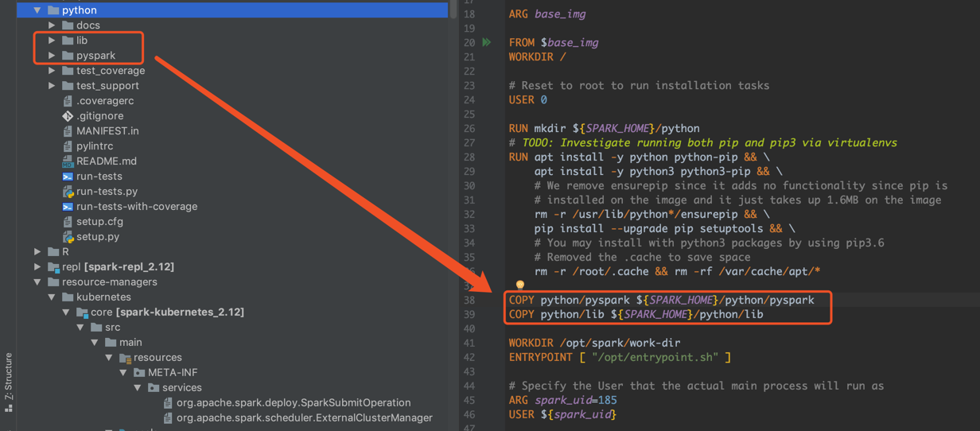Click the TODO comment about virtualenvs
Screen dimensions: 980x431
(x=703, y=142)
